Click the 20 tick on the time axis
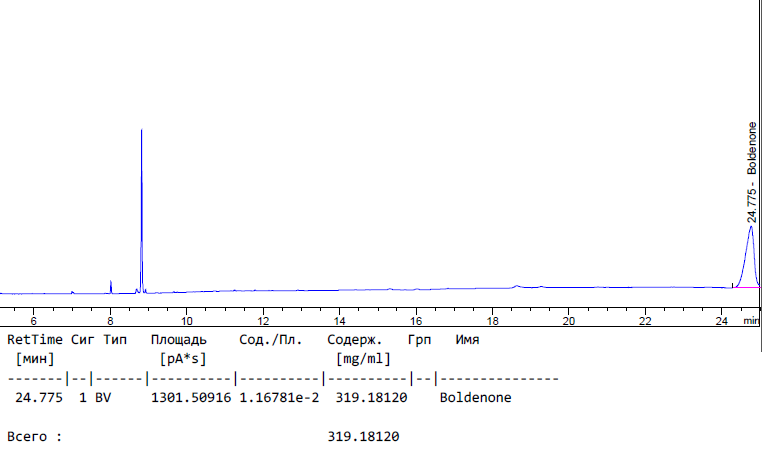 pos(568,321)
